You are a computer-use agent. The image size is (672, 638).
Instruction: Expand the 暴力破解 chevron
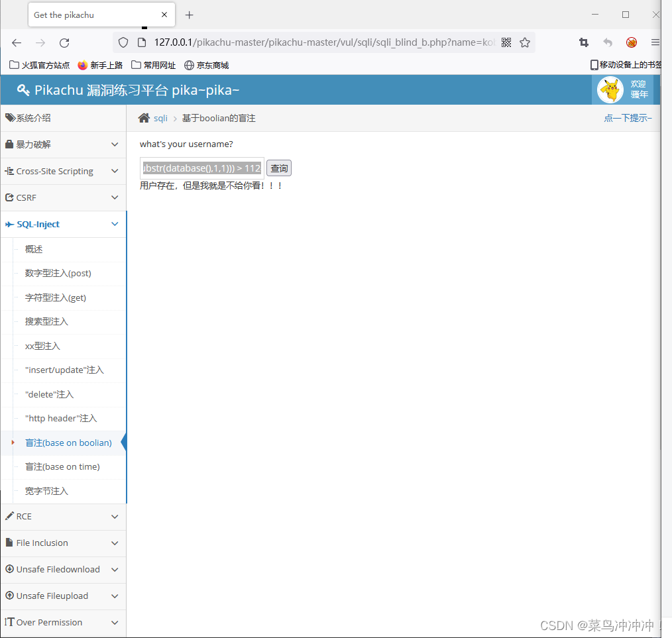(115, 144)
